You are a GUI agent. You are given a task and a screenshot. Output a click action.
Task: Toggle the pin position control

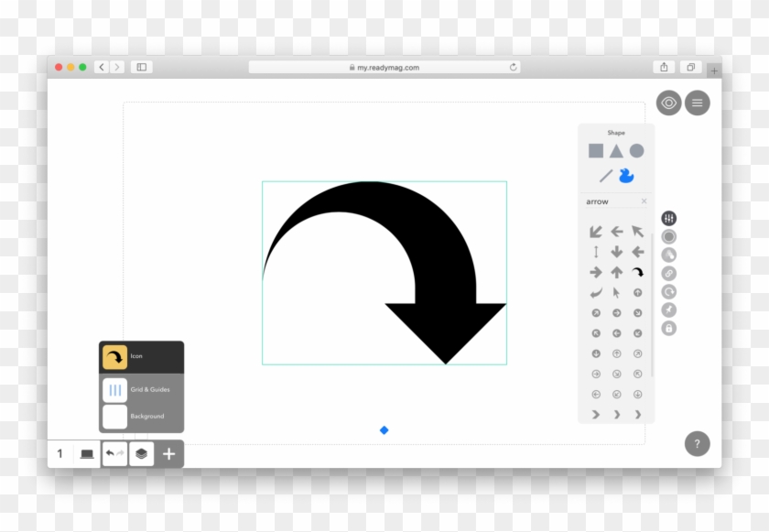click(668, 309)
